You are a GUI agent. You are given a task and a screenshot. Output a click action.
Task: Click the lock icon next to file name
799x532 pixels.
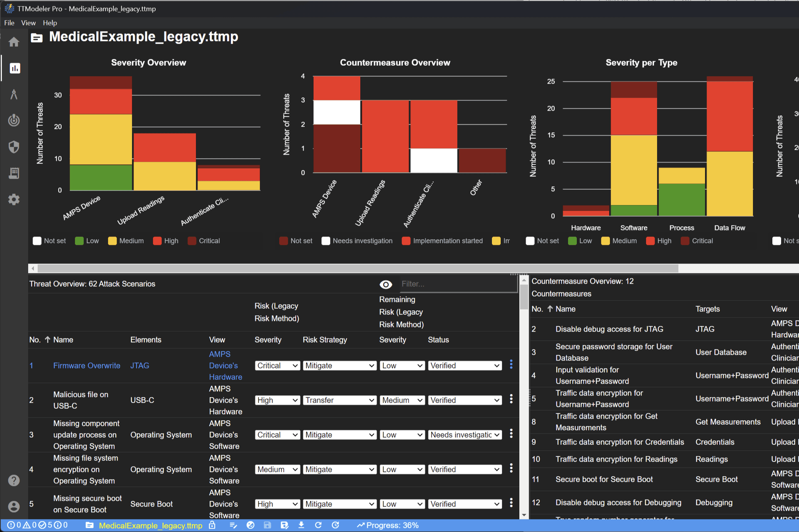(x=212, y=525)
